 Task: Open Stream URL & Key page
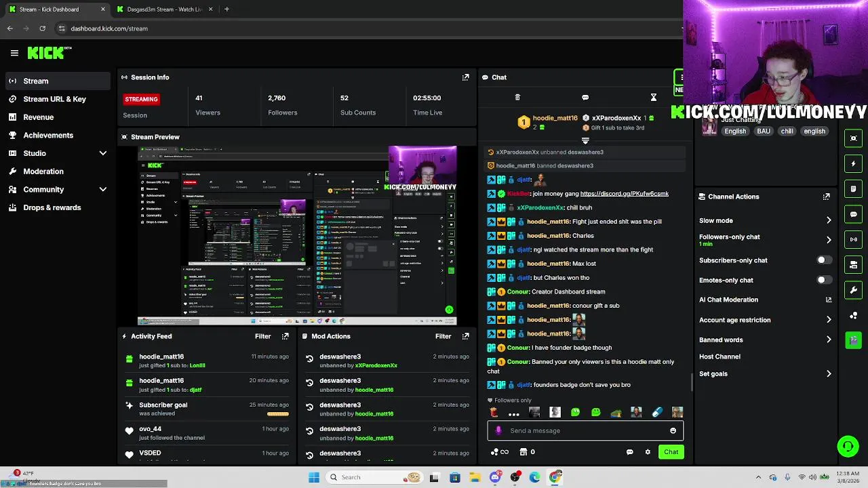(58, 99)
